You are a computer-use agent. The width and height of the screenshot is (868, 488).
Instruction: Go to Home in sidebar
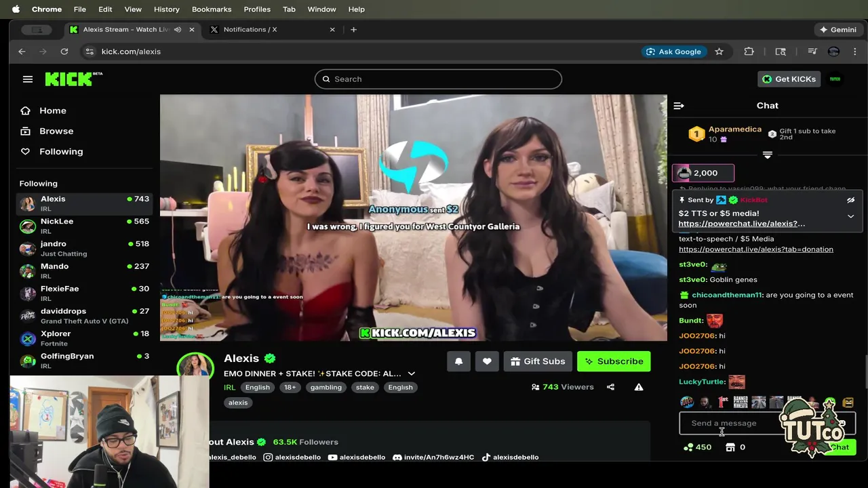[x=53, y=110]
